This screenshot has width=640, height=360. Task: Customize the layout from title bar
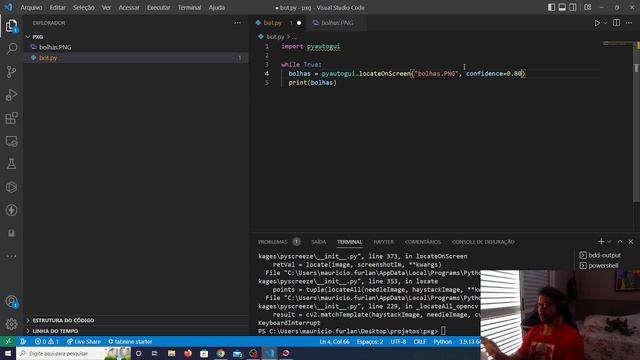pyautogui.click(x=588, y=7)
